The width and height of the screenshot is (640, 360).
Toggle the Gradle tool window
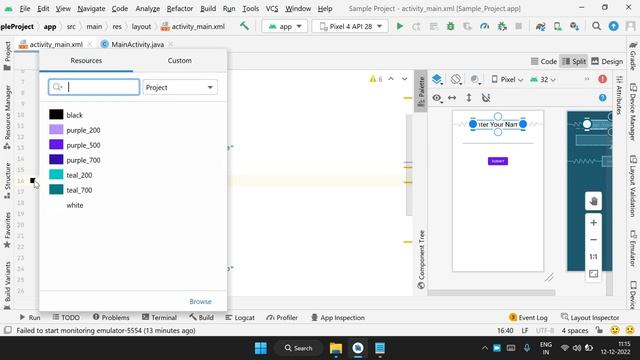point(633,56)
